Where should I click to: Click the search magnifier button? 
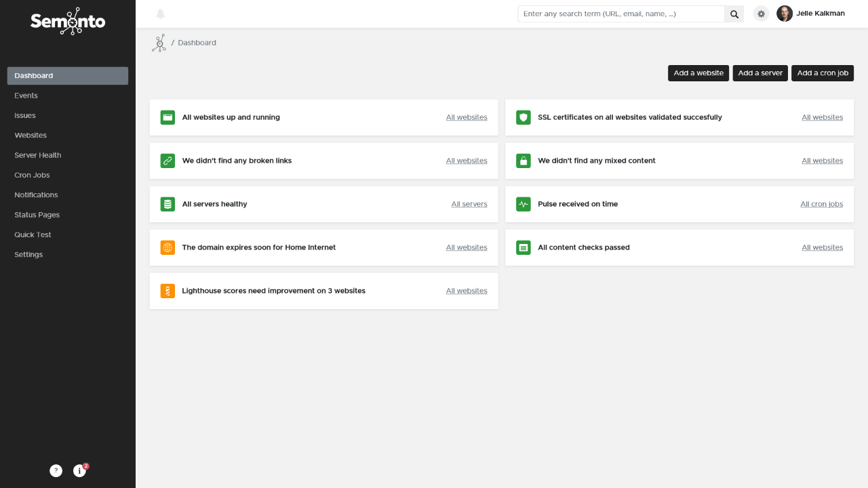point(734,14)
